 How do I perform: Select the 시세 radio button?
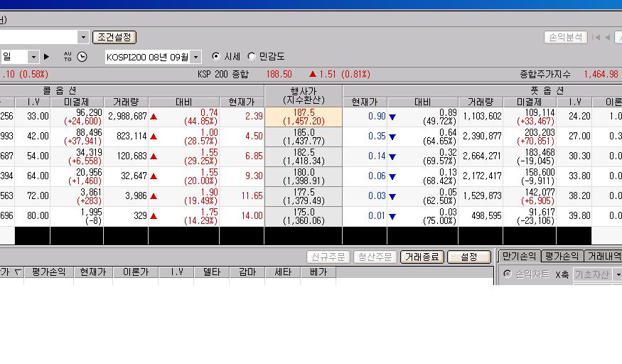pyautogui.click(x=216, y=57)
